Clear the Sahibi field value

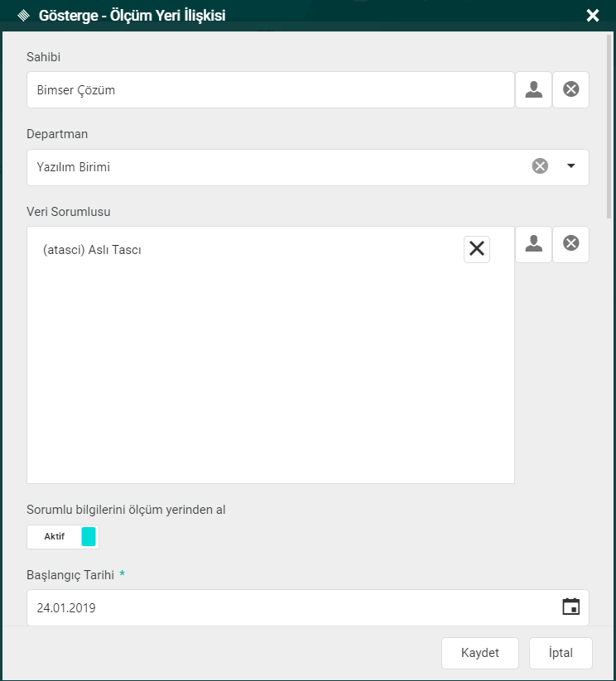pyautogui.click(x=571, y=89)
